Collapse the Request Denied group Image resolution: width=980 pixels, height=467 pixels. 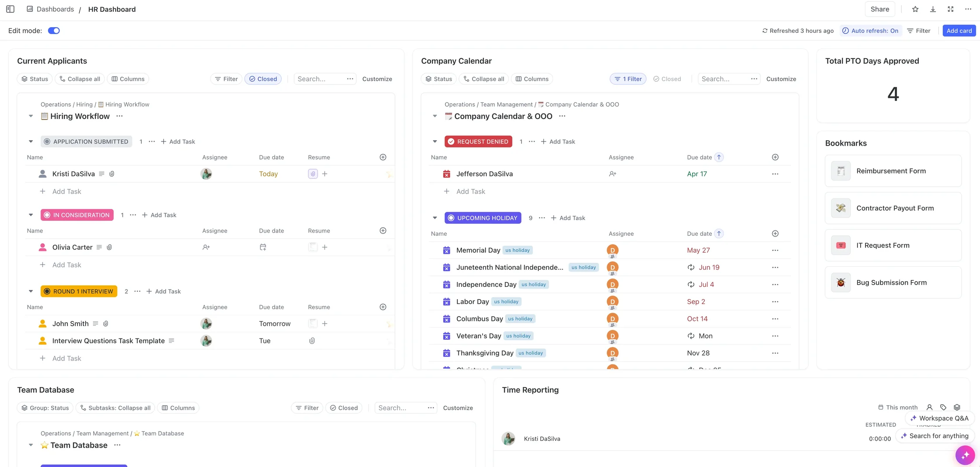[435, 142]
